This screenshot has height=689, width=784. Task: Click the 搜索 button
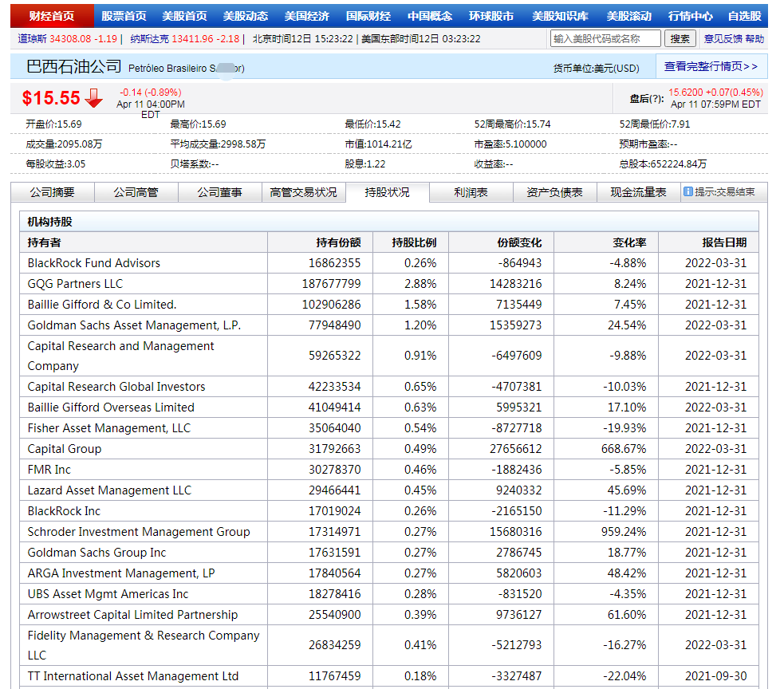pyautogui.click(x=680, y=38)
